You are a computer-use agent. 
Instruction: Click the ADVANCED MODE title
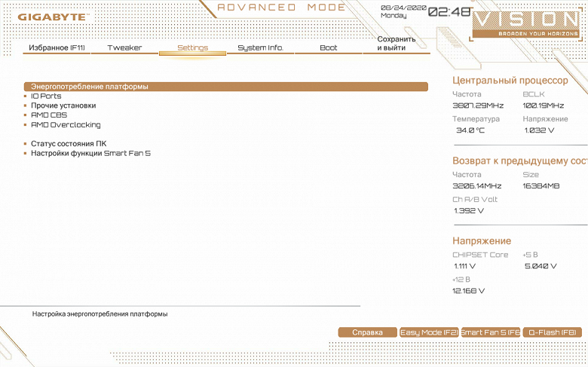click(x=281, y=8)
